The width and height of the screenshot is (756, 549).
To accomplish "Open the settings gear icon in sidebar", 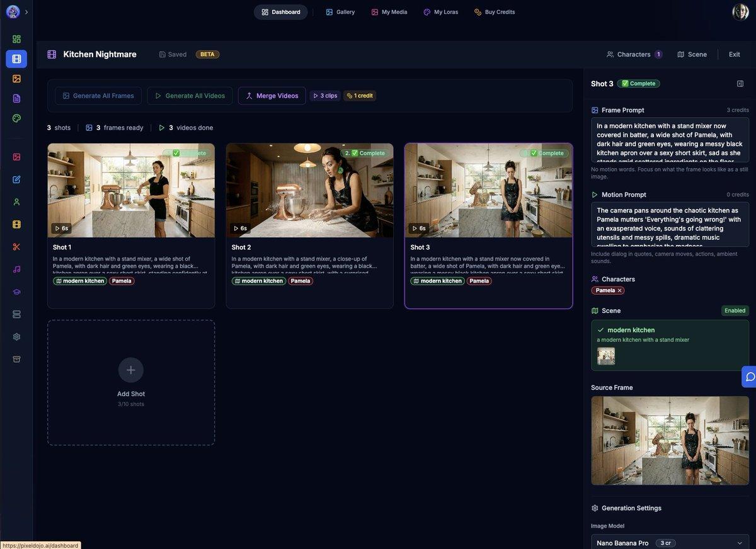I will click(x=16, y=337).
